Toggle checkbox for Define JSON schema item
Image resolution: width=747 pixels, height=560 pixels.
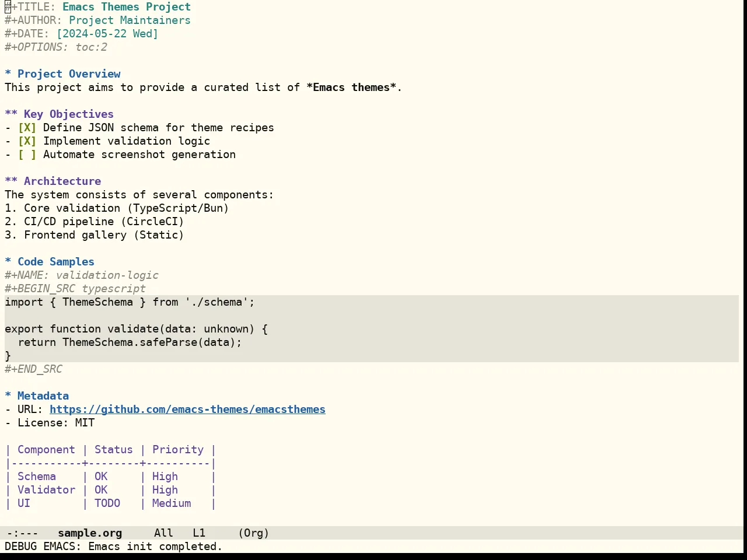tap(27, 128)
